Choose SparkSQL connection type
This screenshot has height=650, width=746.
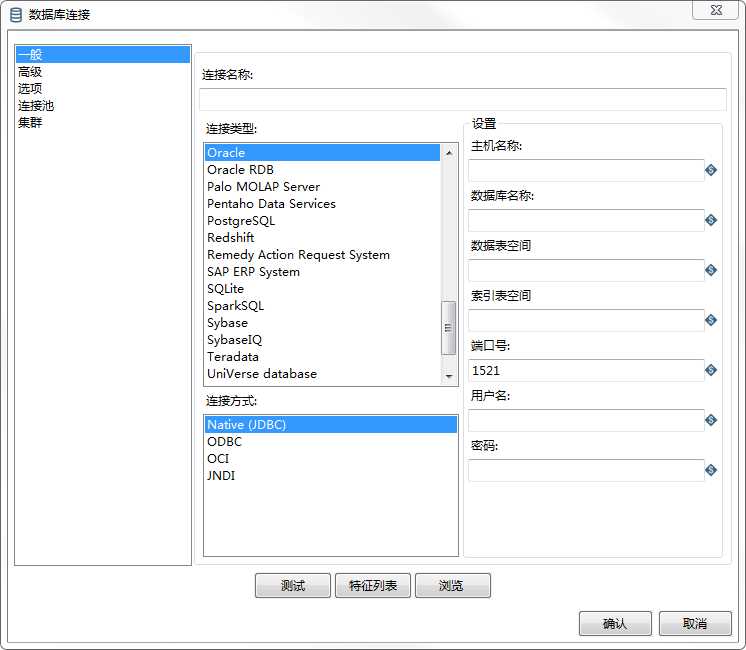(x=323, y=305)
